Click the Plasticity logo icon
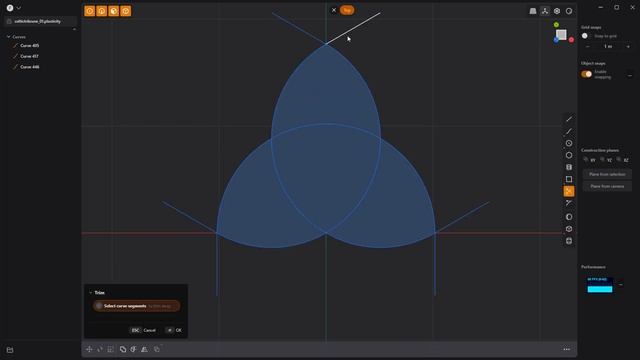Viewport: 640px width, 360px height. [x=10, y=8]
